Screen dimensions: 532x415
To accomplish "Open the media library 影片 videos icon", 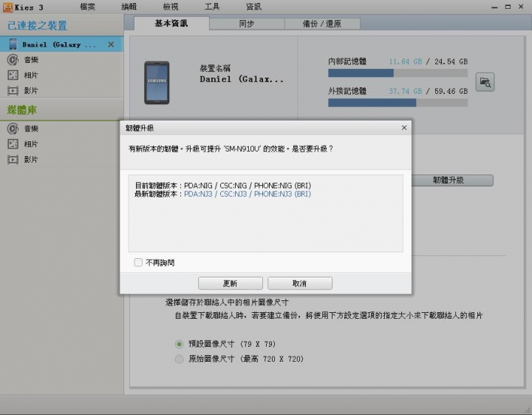I will point(13,159).
